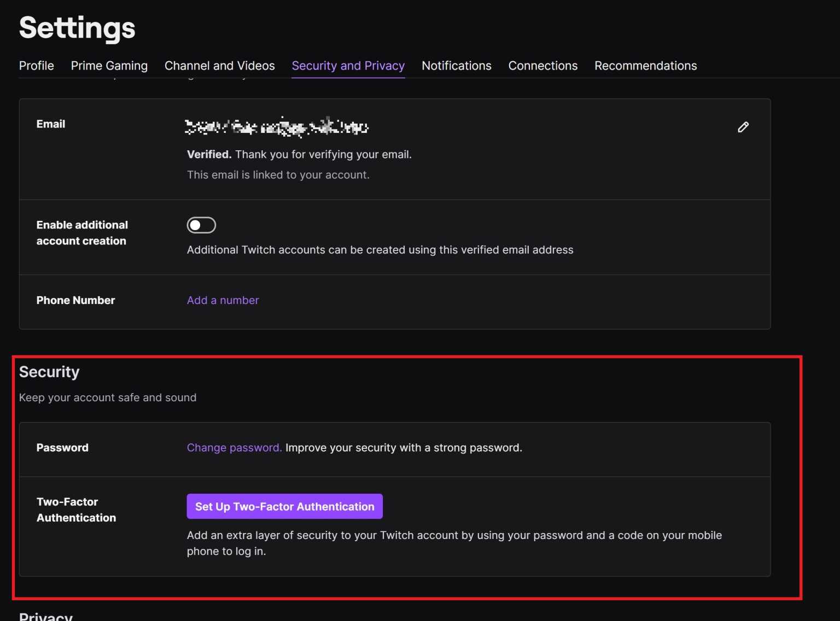Image resolution: width=840 pixels, height=621 pixels.
Task: Open the Change password link
Action: click(x=234, y=447)
